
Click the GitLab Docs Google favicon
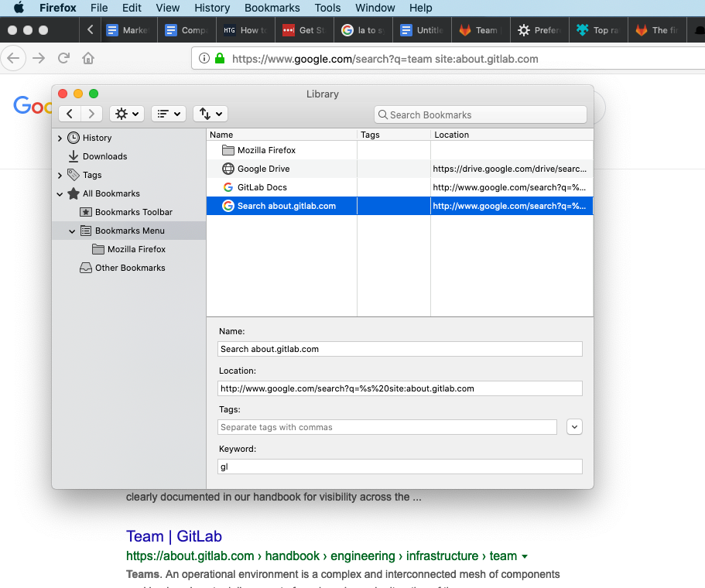(x=228, y=187)
